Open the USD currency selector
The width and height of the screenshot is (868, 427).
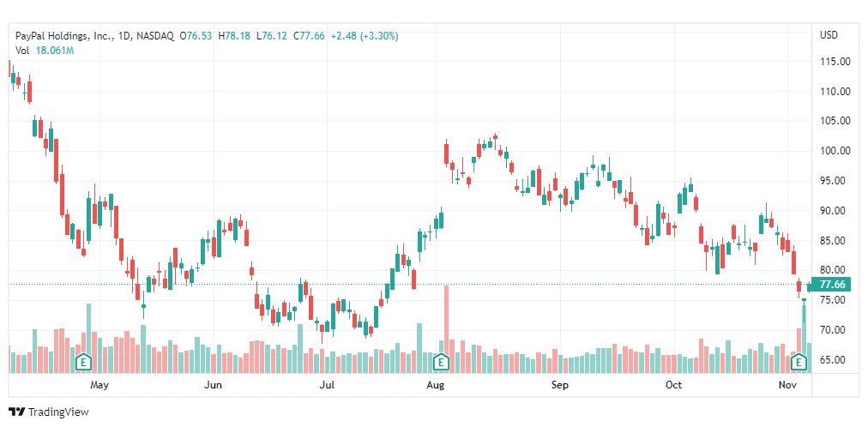pyautogui.click(x=829, y=36)
